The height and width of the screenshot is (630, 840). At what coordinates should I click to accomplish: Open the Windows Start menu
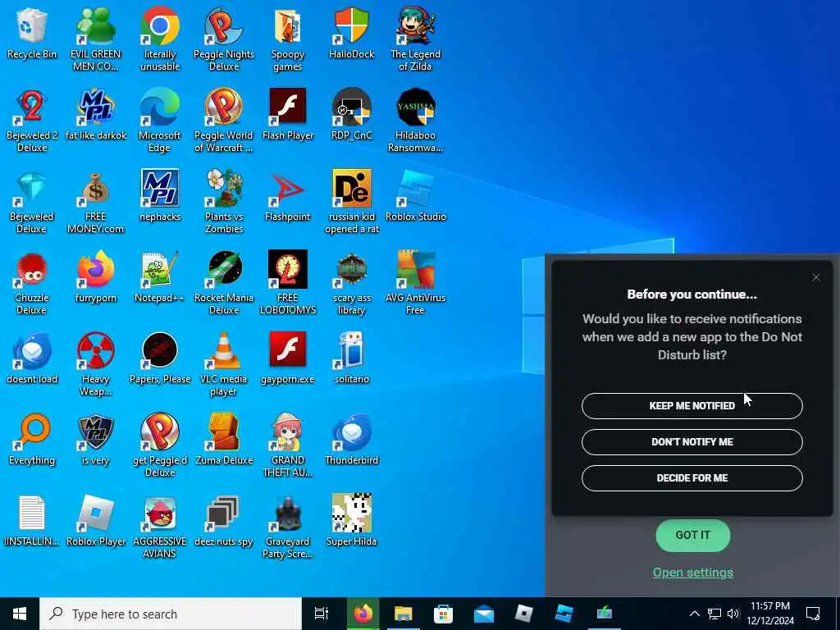pos(20,614)
